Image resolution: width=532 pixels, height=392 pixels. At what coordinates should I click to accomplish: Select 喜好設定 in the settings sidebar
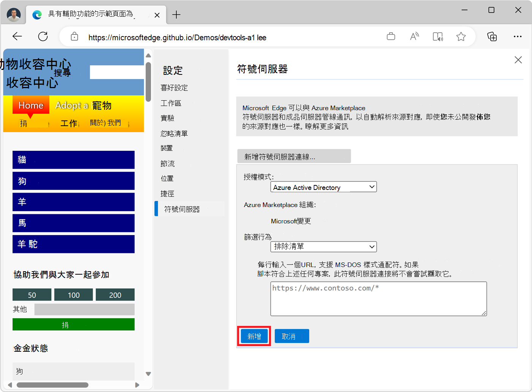point(174,88)
